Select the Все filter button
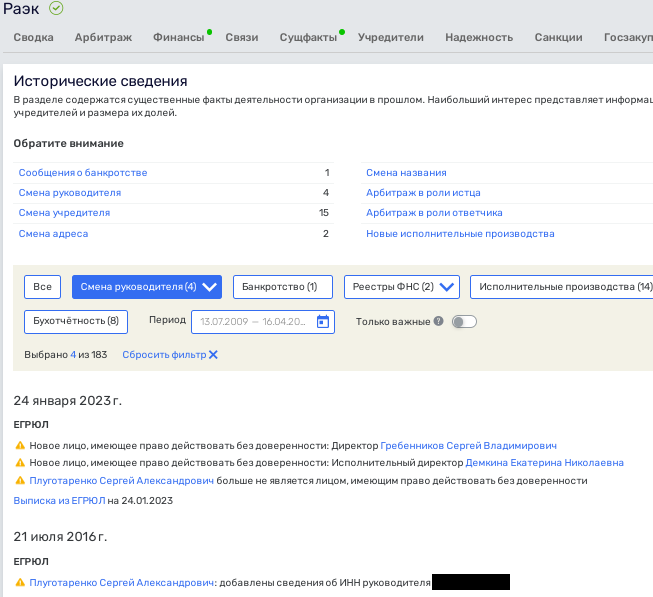The width and height of the screenshot is (653, 597). pyautogui.click(x=42, y=287)
